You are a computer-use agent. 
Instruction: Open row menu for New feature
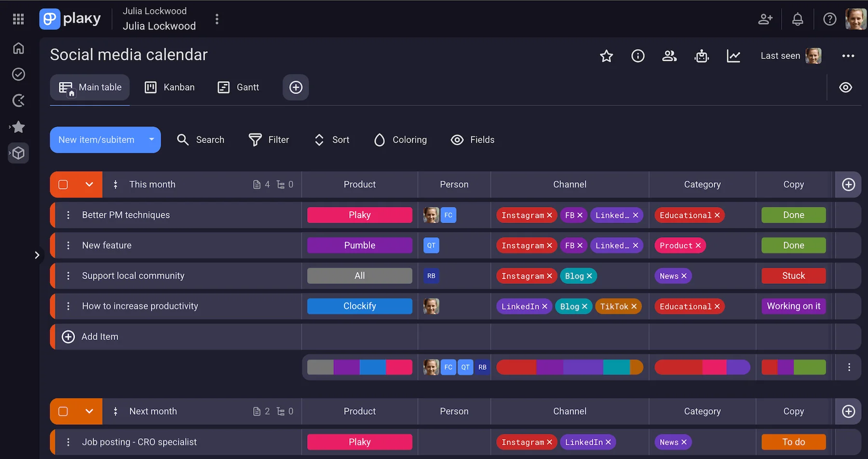click(x=68, y=245)
